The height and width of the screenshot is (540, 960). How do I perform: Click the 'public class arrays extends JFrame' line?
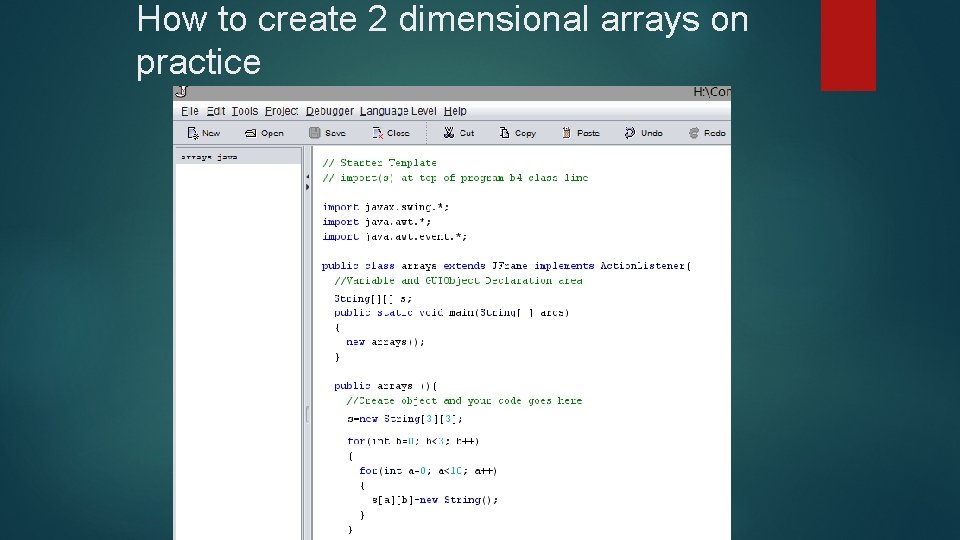tap(506, 266)
